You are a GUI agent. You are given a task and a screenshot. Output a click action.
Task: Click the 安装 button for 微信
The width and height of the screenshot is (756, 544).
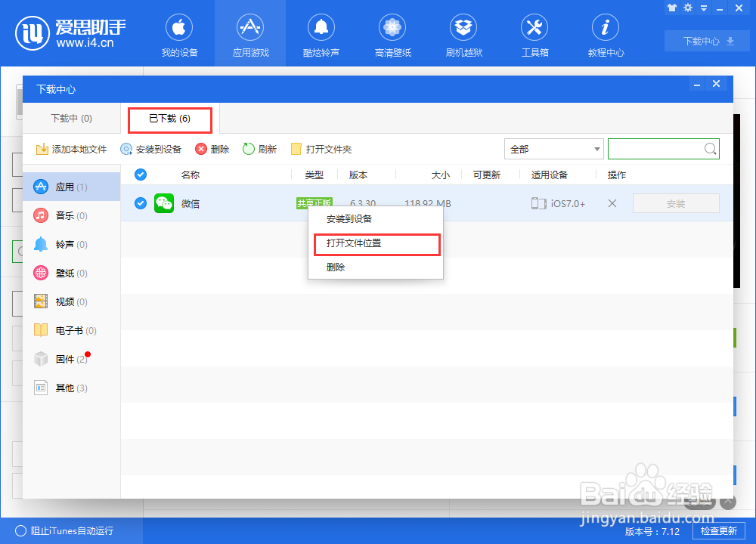click(675, 203)
